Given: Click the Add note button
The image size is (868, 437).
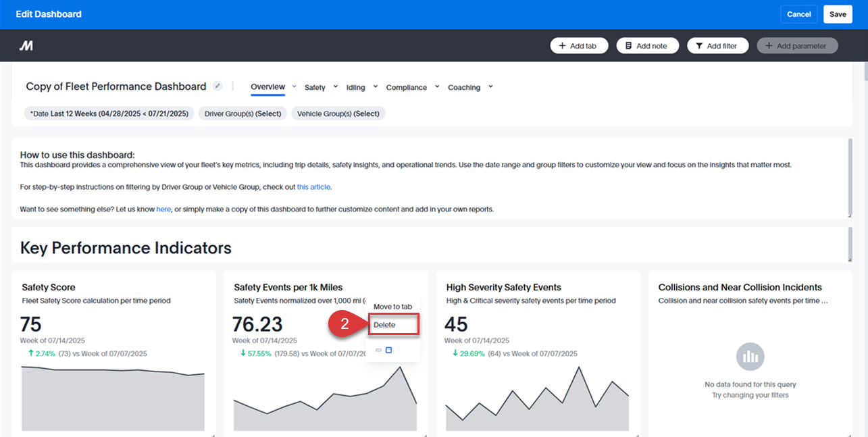Looking at the screenshot, I should pos(646,46).
